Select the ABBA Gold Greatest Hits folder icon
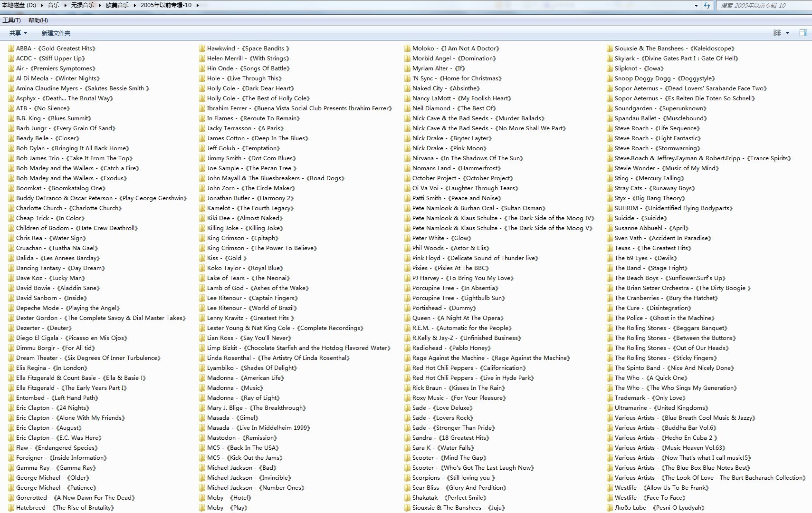812x513 pixels. coord(11,48)
